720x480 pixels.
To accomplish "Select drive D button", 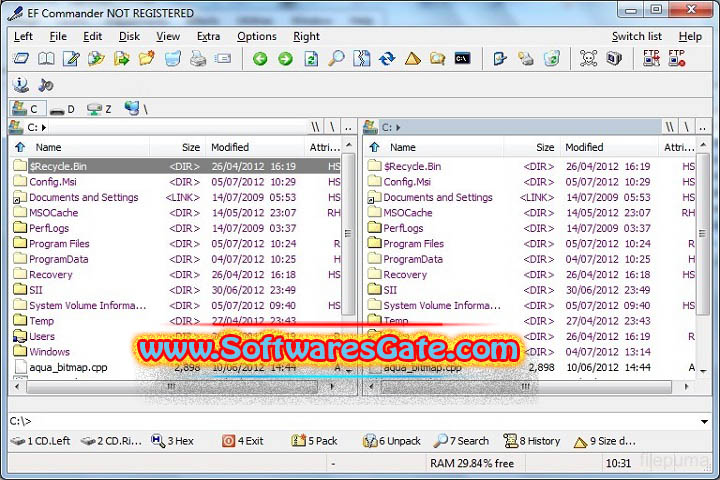I will point(62,109).
